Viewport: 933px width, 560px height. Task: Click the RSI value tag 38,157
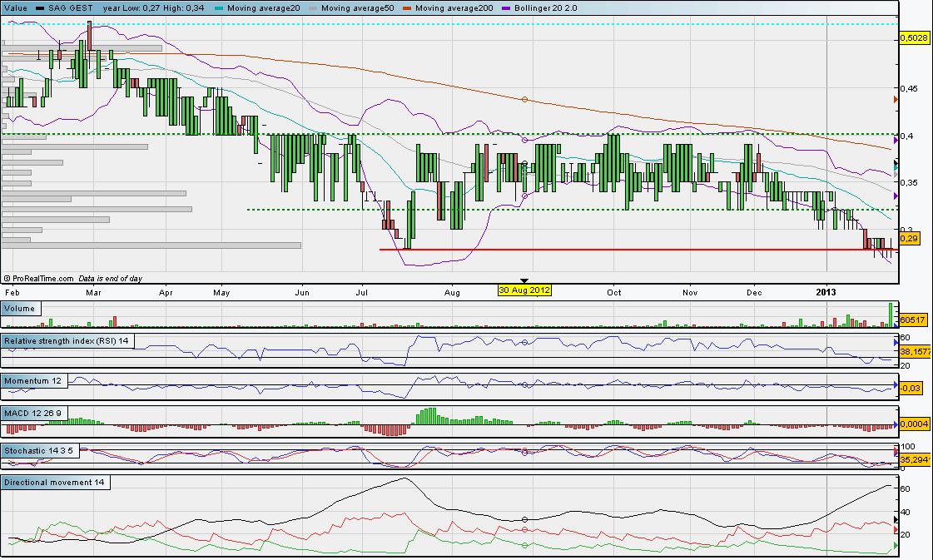tap(915, 351)
